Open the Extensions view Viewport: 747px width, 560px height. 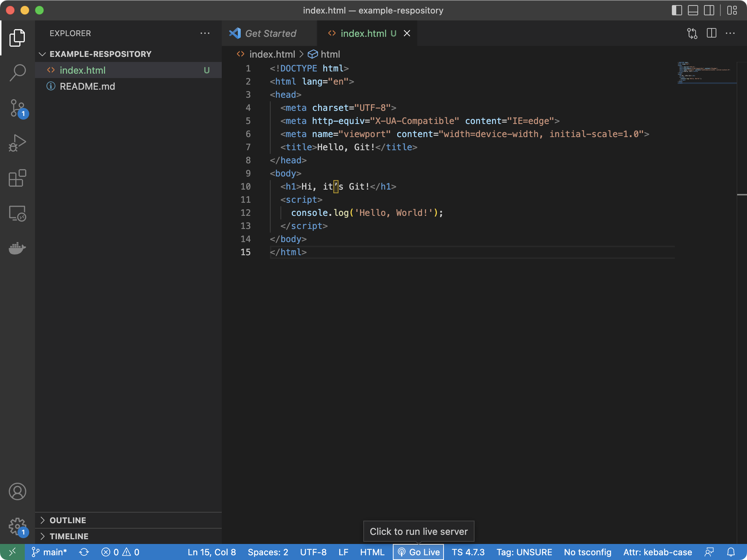click(x=17, y=178)
